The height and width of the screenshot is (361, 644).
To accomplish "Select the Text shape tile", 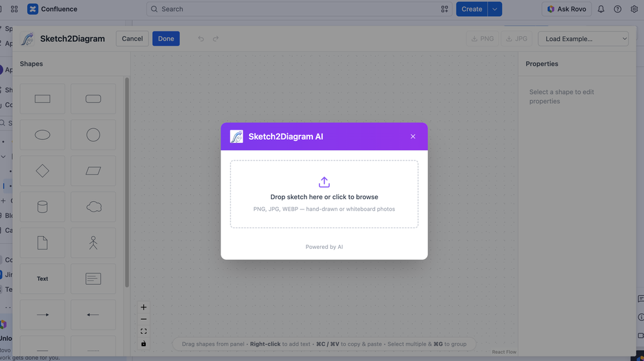I will click(x=43, y=278).
